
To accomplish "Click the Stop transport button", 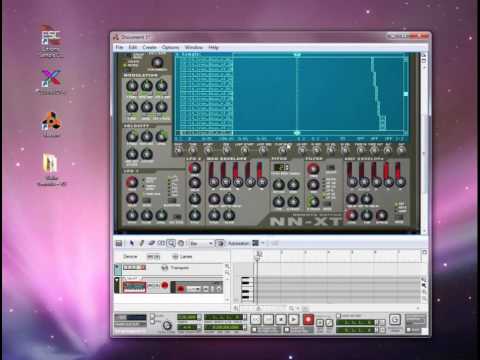I will click(x=281, y=320).
